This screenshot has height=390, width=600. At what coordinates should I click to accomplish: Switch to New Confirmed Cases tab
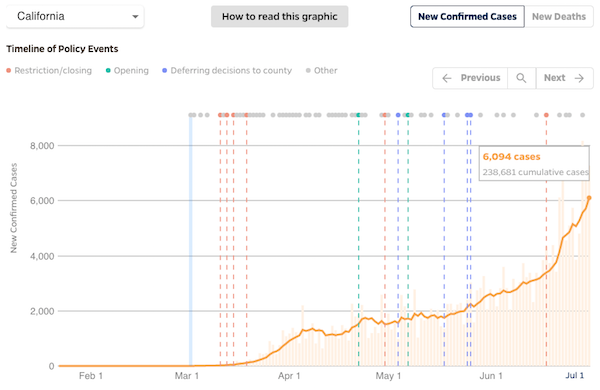467,16
